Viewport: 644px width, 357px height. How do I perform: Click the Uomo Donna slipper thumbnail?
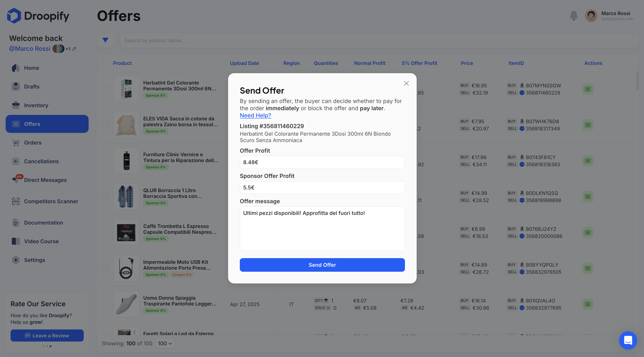126,304
